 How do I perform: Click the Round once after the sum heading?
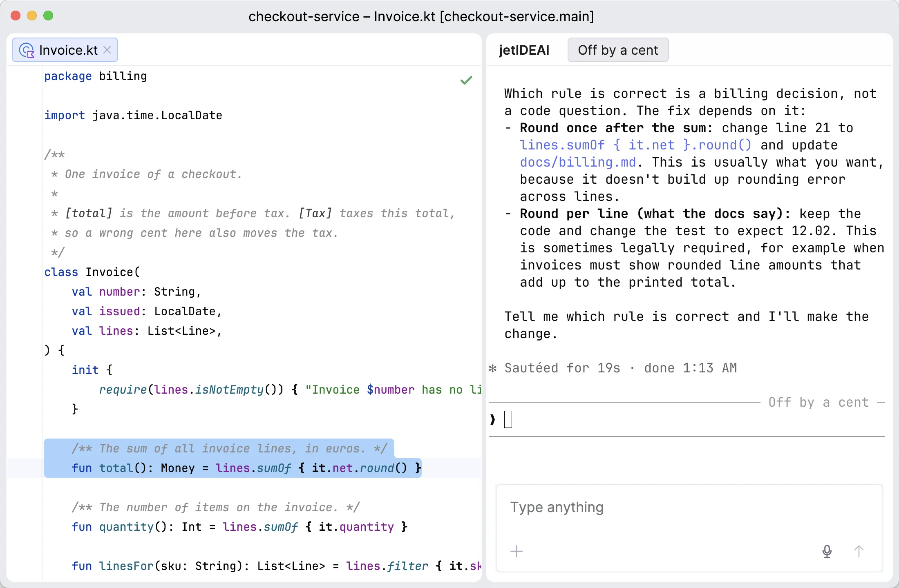tap(616, 128)
